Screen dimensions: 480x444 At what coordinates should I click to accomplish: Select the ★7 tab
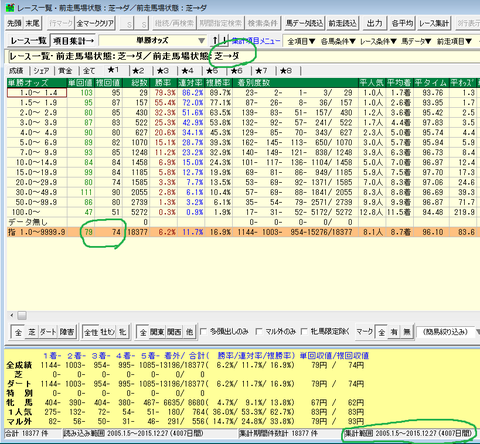261,71
